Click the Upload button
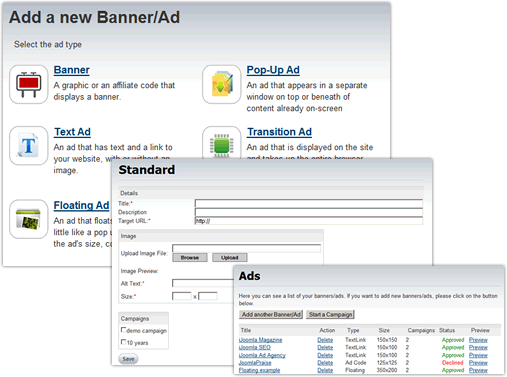507x377 pixels. [230, 258]
